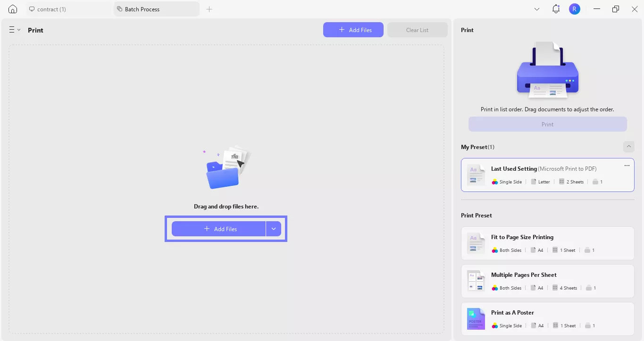
Task: Click "A4" in the Print as A Poster card
Action: point(541,326)
